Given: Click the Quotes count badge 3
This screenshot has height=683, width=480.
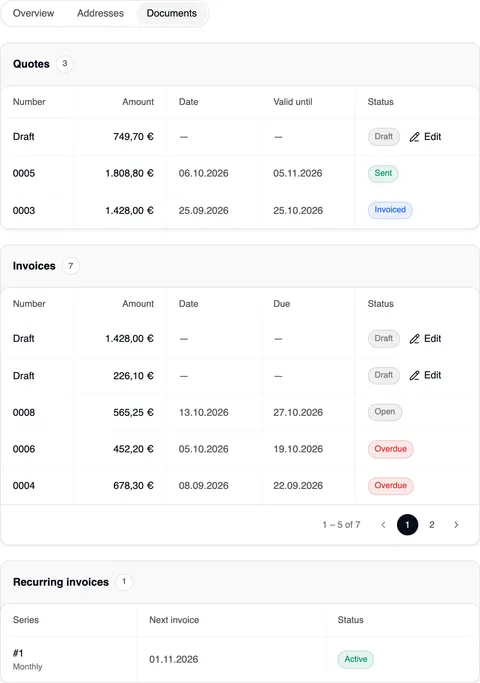Looking at the screenshot, I should (65, 64).
